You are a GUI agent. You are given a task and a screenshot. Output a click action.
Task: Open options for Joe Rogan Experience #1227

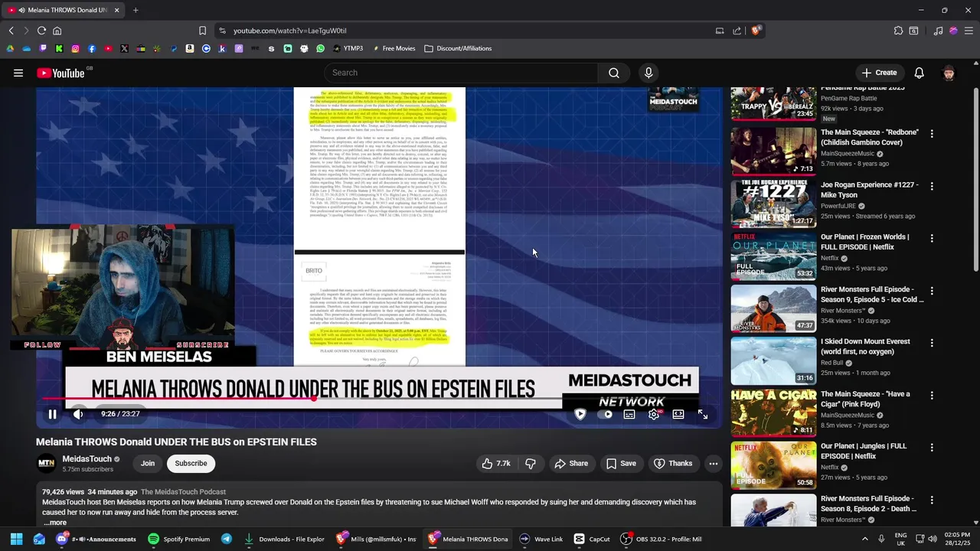[x=932, y=186]
